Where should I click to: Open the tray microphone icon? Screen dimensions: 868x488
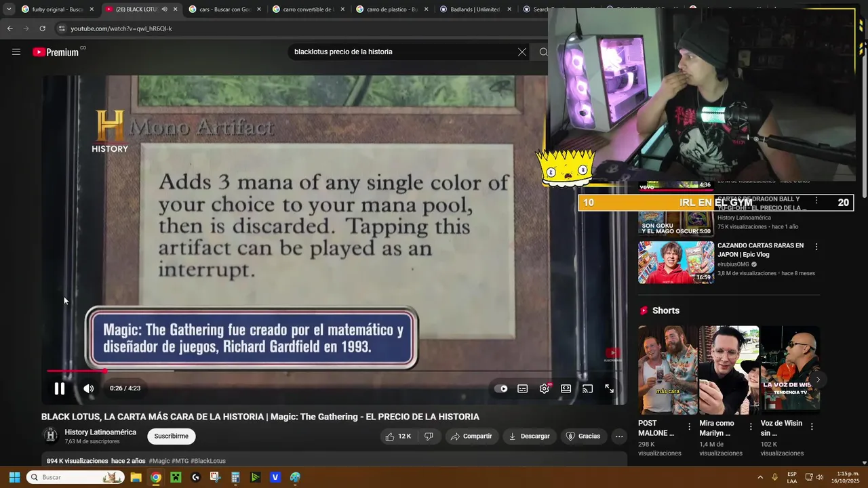tap(774, 477)
